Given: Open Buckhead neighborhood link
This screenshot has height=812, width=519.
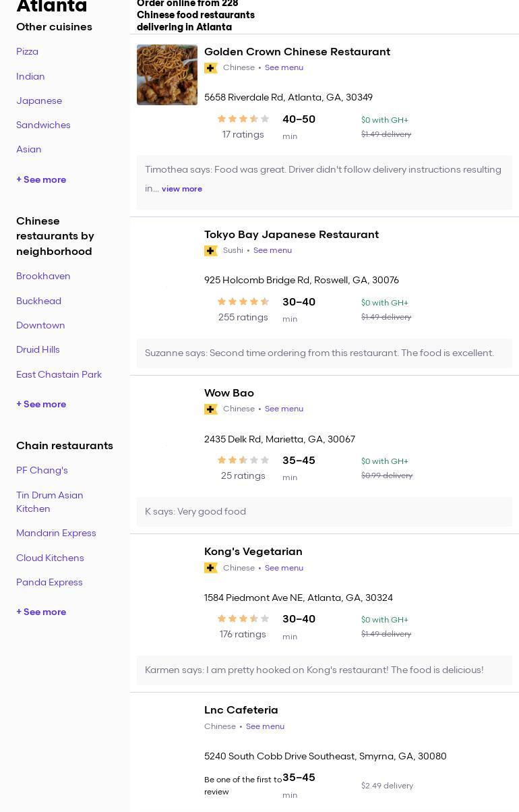Looking at the screenshot, I should (38, 301).
